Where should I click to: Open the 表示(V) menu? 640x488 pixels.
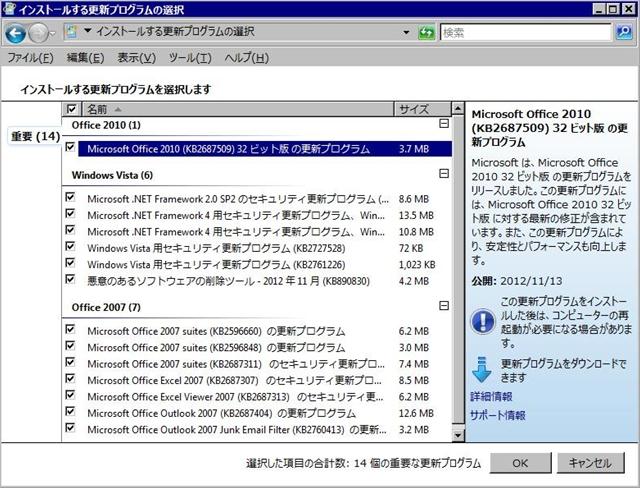(x=137, y=58)
